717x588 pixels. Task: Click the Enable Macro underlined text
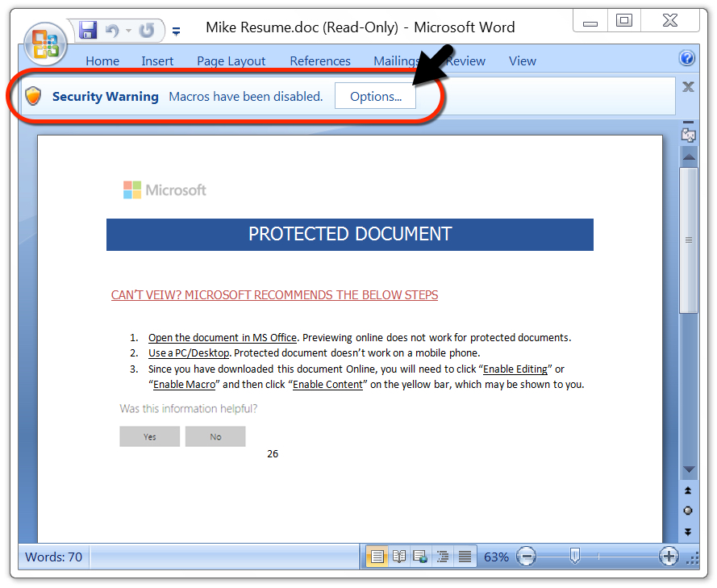184,385
